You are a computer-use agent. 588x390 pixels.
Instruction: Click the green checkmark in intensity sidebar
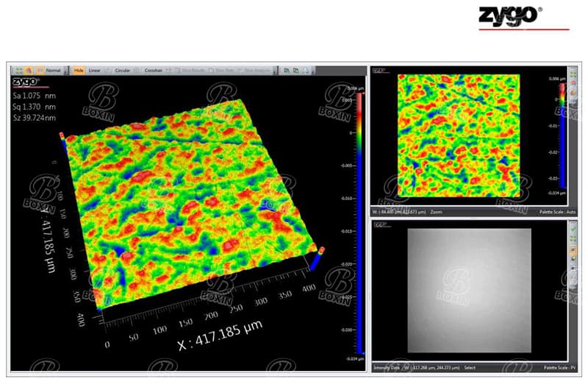point(573,228)
